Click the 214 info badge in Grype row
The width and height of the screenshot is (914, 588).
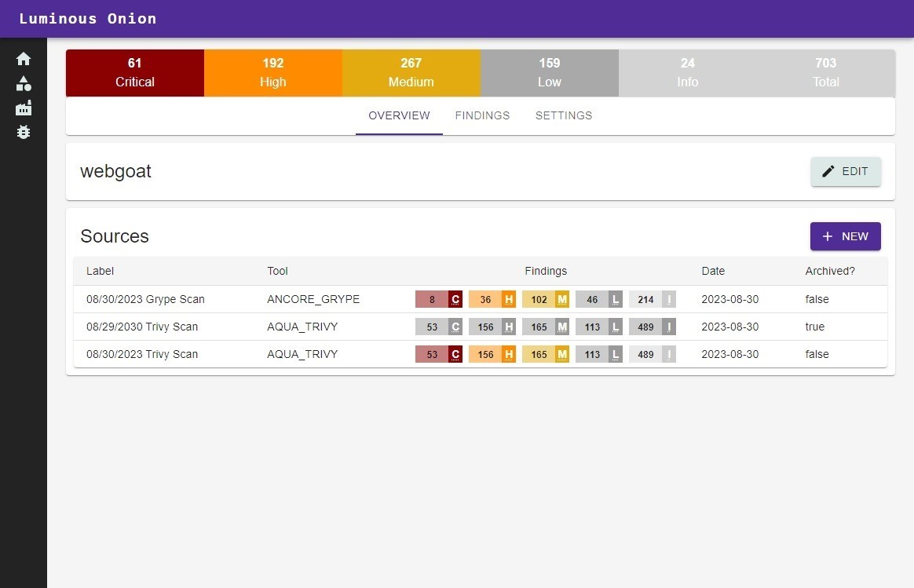(653, 300)
